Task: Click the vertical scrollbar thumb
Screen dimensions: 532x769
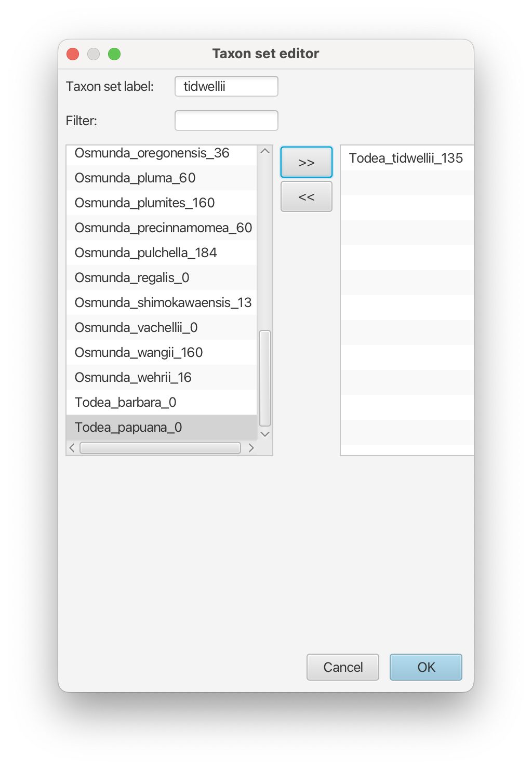Action: (x=265, y=378)
